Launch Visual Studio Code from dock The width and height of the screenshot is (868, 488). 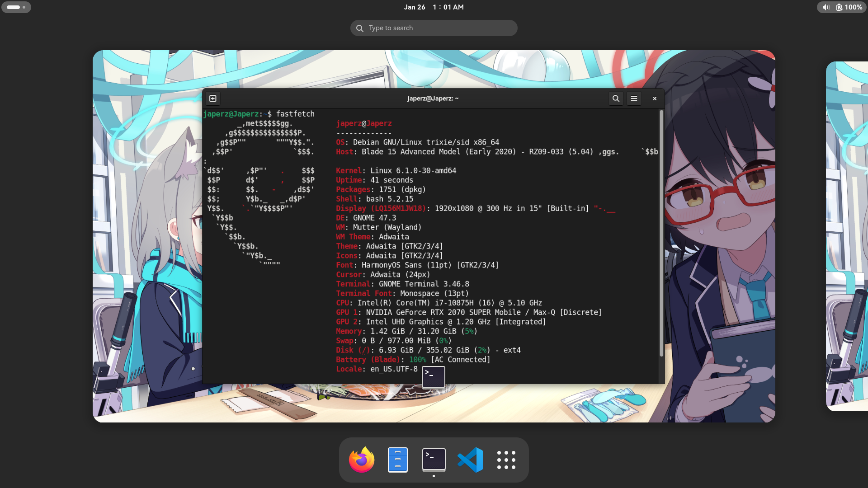click(x=470, y=460)
